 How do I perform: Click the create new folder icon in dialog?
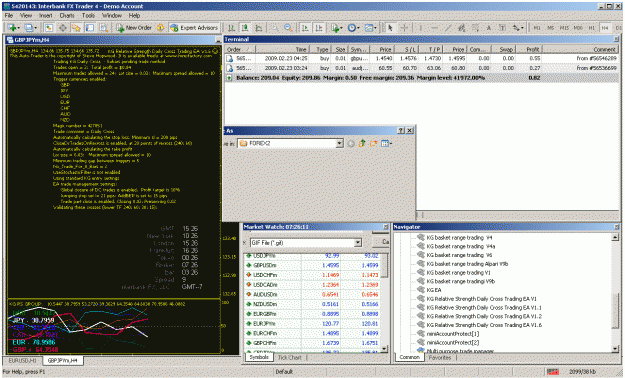[x=373, y=143]
